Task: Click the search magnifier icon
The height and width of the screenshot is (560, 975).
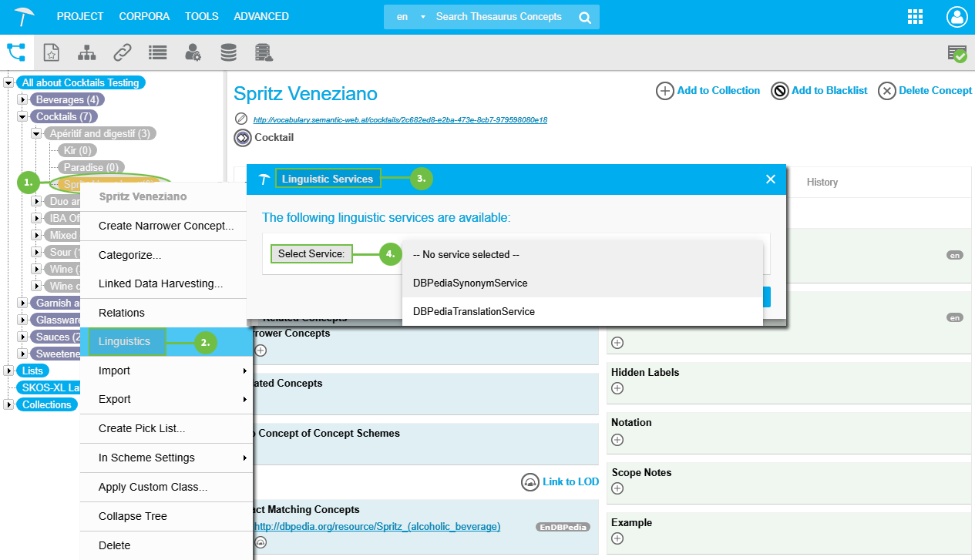Action: [x=585, y=17]
